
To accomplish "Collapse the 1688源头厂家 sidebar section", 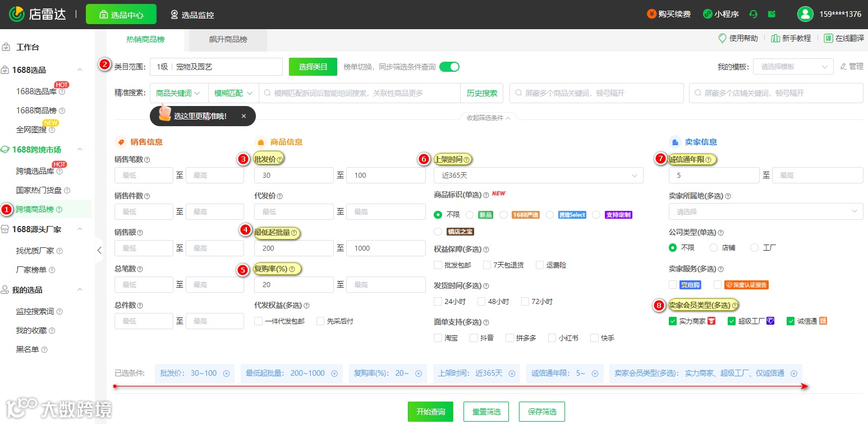I will click(80, 229).
